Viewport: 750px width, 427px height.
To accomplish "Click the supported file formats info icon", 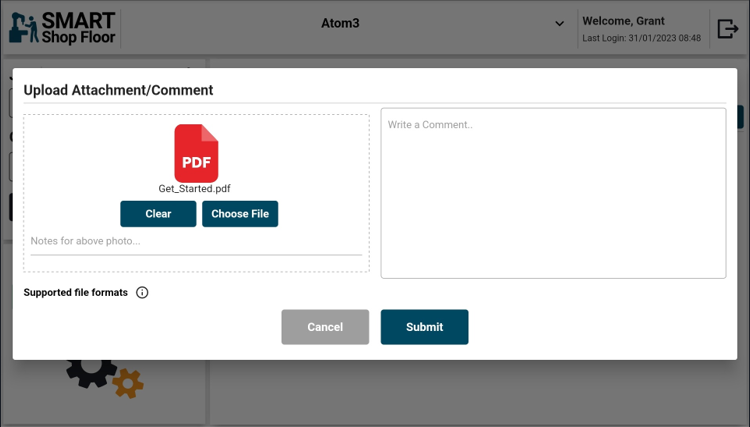I will (142, 293).
